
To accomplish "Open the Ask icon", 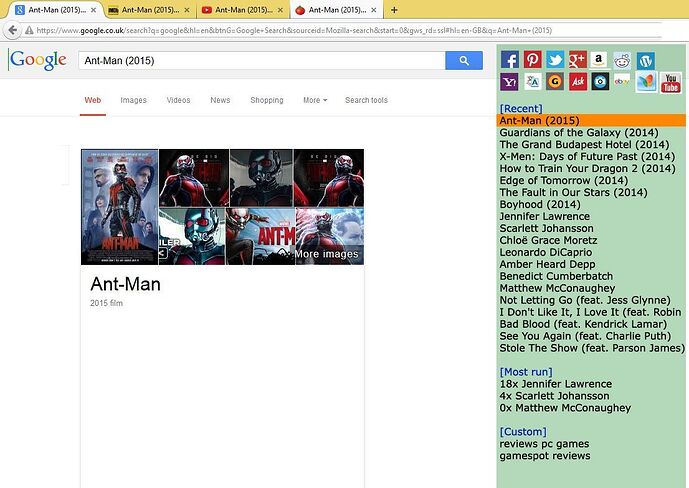I will point(578,82).
